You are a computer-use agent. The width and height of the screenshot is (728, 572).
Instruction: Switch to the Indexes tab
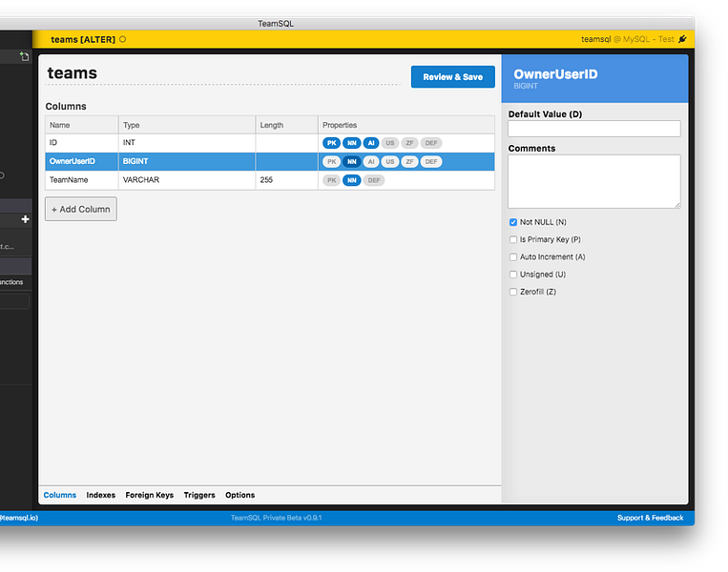pos(101,495)
